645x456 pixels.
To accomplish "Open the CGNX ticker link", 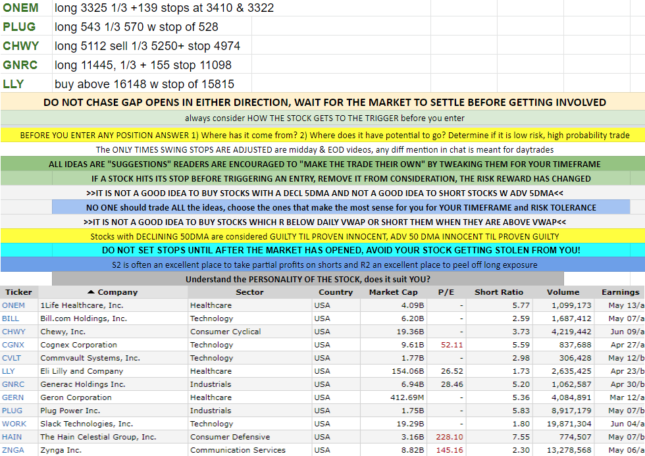I will coord(13,345).
